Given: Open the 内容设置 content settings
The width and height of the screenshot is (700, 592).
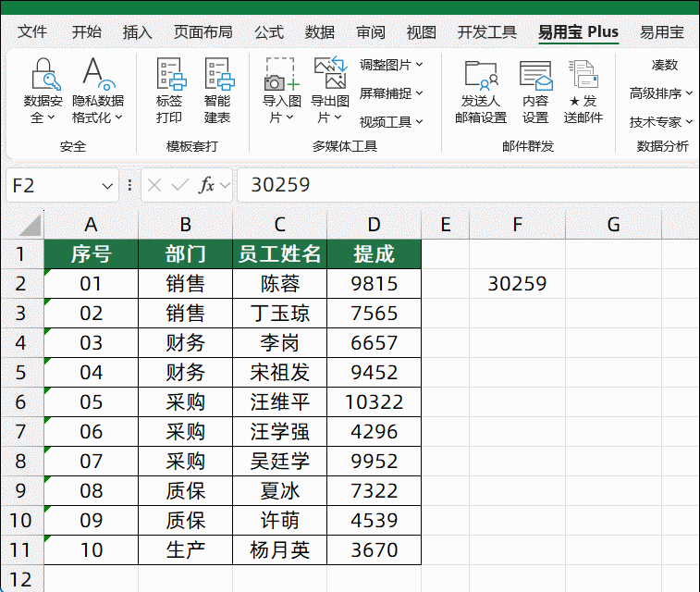Looking at the screenshot, I should click(534, 76).
